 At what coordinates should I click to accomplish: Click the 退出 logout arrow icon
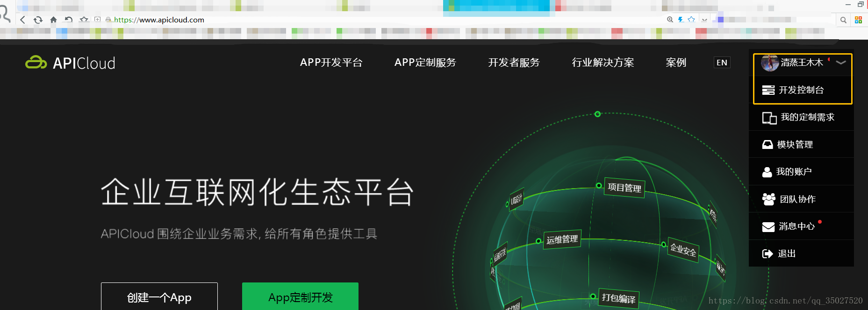pos(768,254)
